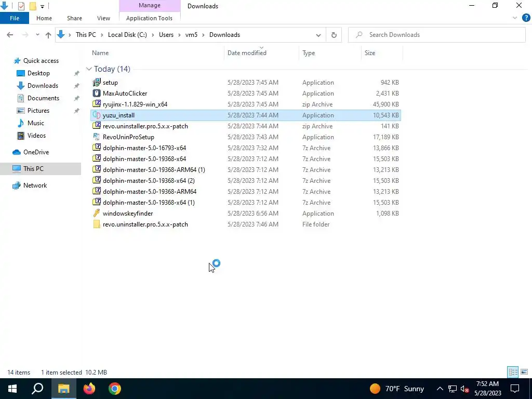Select This PC in the navigation pane
532x399 pixels.
[x=33, y=169]
